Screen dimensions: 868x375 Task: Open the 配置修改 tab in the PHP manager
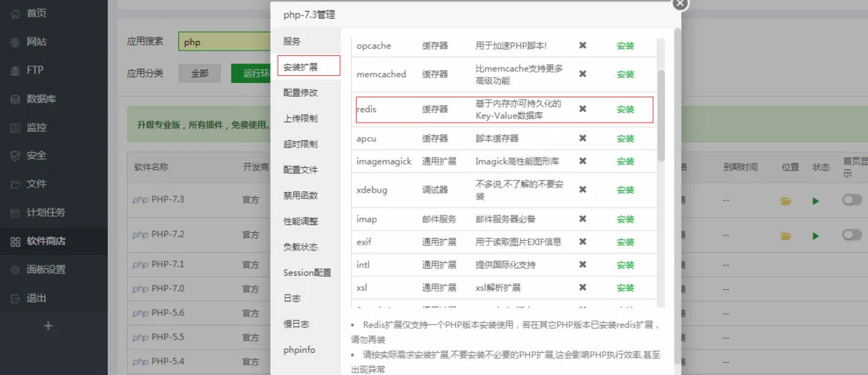(x=300, y=93)
